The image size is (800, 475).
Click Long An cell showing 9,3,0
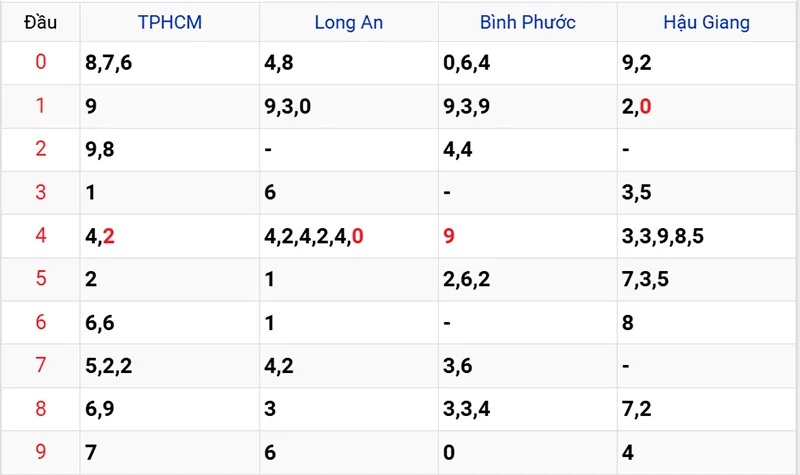point(288,107)
